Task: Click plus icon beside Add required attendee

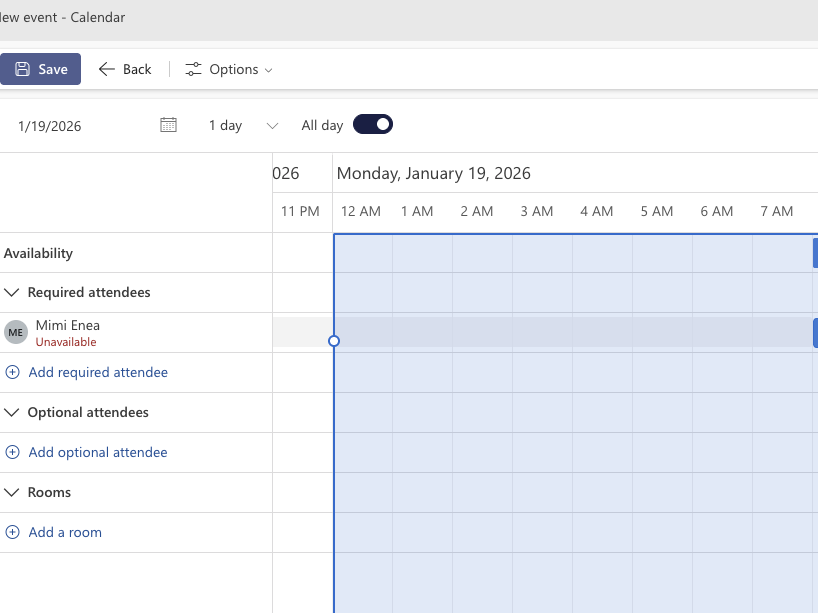Action: pyautogui.click(x=12, y=372)
